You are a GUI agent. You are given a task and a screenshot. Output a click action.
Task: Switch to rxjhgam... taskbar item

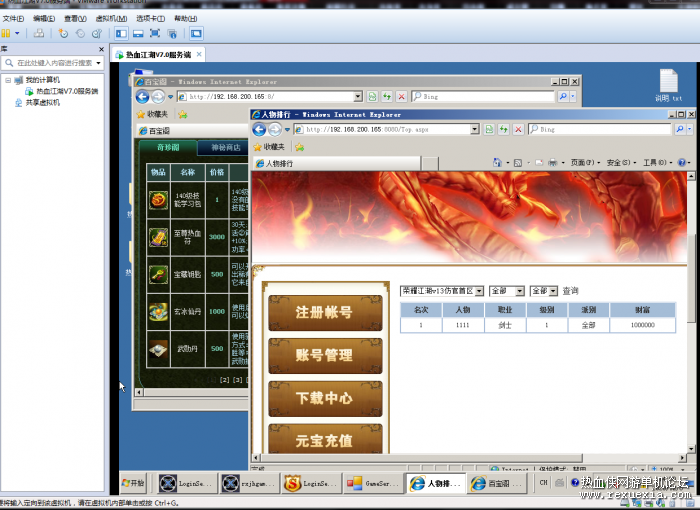pyautogui.click(x=248, y=483)
